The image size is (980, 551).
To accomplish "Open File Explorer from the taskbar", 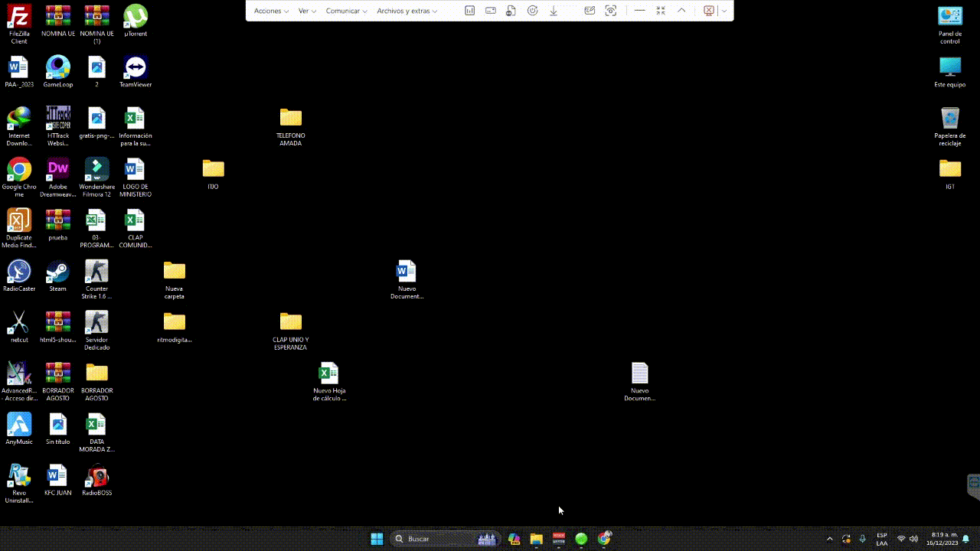I will point(536,539).
